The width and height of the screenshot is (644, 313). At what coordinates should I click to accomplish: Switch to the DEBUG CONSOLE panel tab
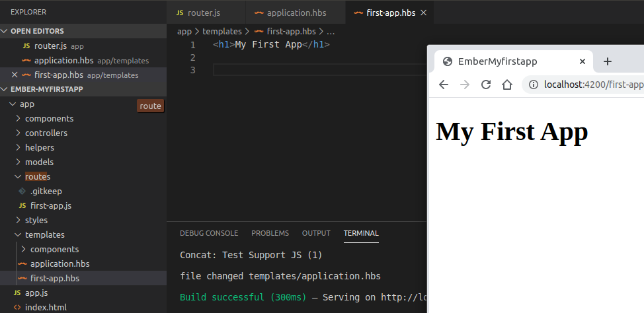click(209, 233)
